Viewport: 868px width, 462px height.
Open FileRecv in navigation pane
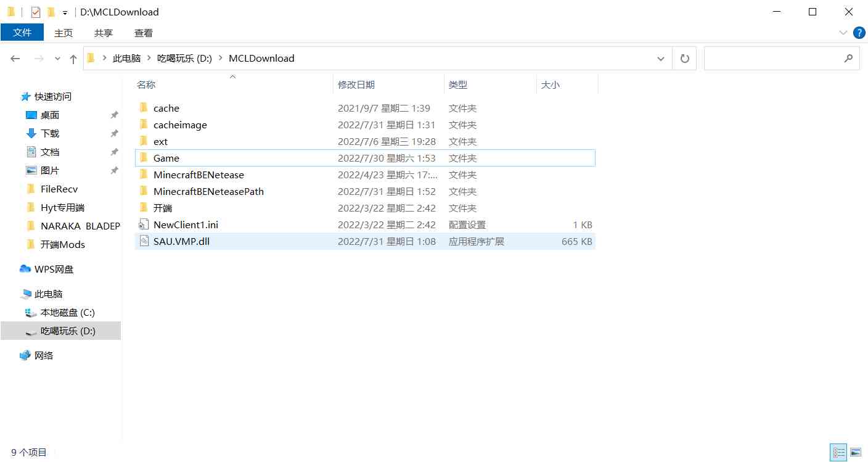tap(59, 189)
